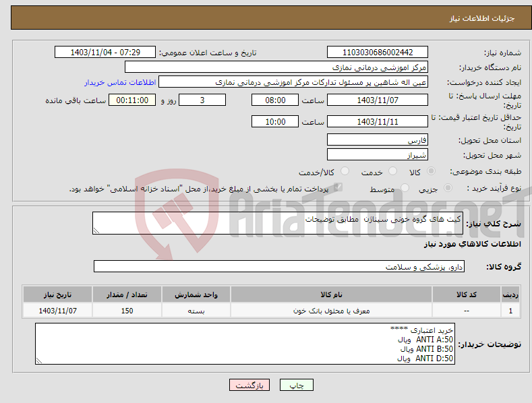Click the واحد شمارش column header
Viewport: 532px width, 403px height.
pos(196,294)
